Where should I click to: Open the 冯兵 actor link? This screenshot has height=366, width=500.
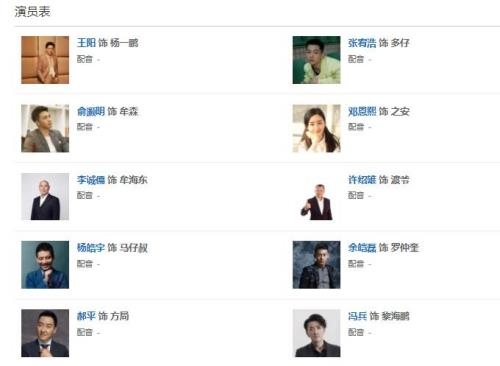(358, 316)
